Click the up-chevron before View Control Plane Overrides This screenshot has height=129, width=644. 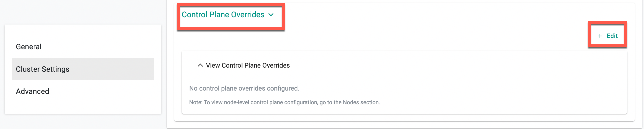[200, 65]
